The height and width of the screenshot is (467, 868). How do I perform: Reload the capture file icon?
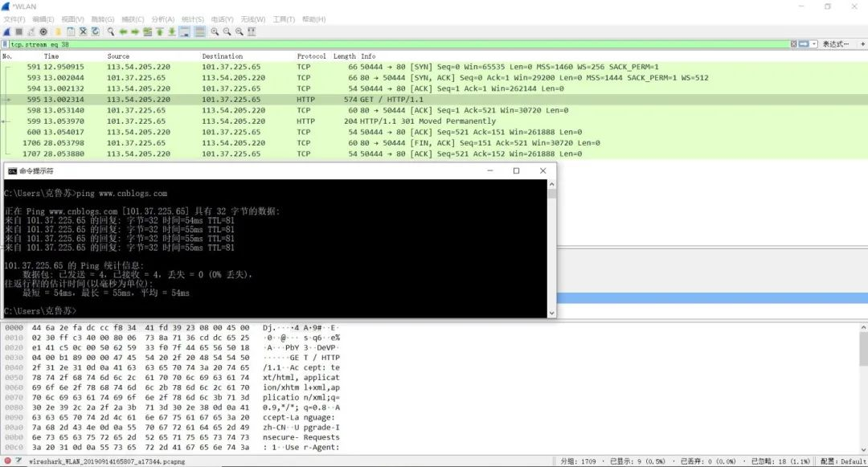coord(95,31)
